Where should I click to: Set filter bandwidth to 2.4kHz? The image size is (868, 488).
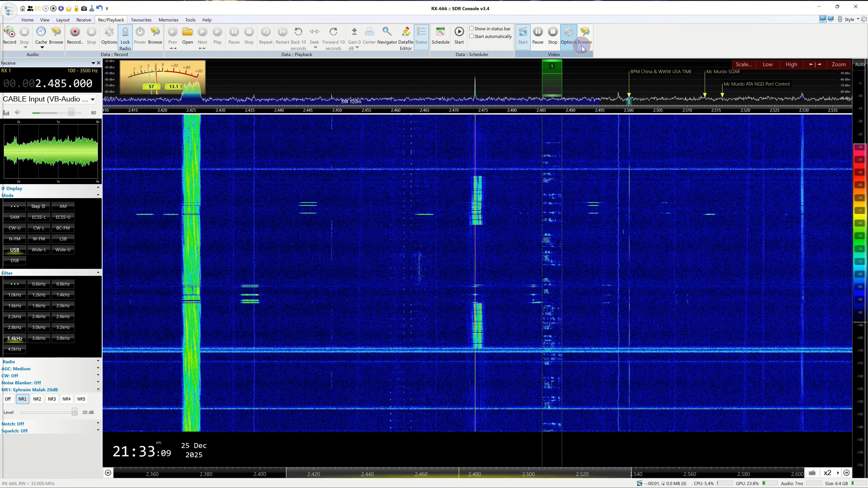(x=39, y=317)
